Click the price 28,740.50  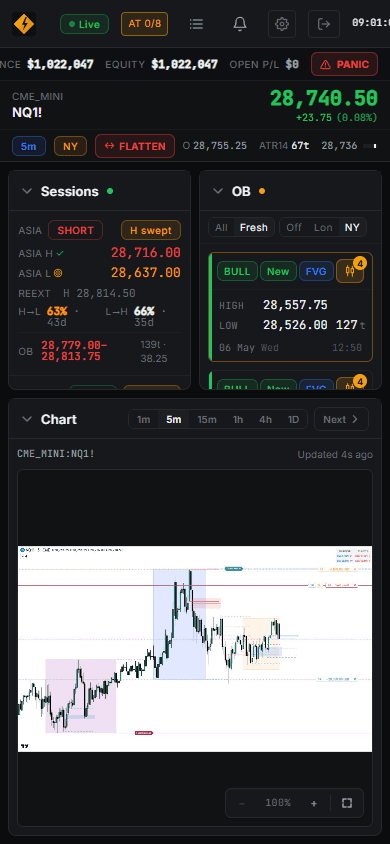pyautogui.click(x=323, y=99)
